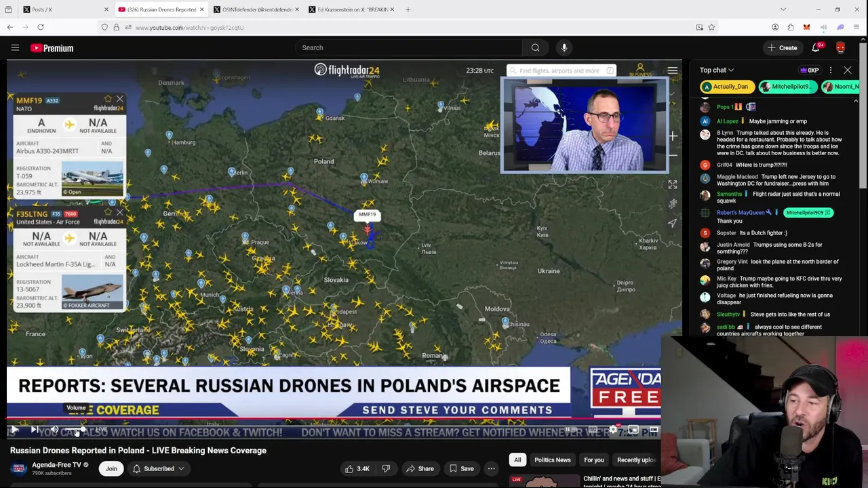The height and width of the screenshot is (488, 868).
Task: Focus the YouTube search field
Action: pyautogui.click(x=408, y=47)
